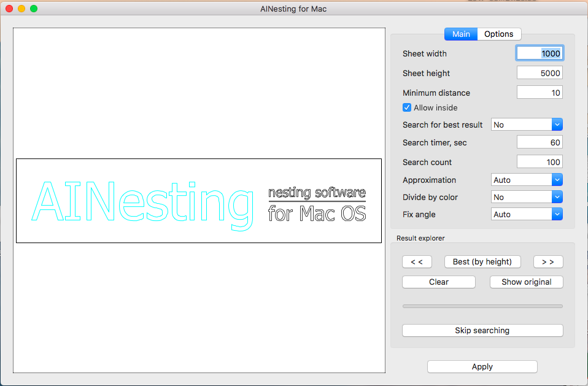Open the Search for best result dropdown
Image resolution: width=588 pixels, height=386 pixels.
(527, 125)
